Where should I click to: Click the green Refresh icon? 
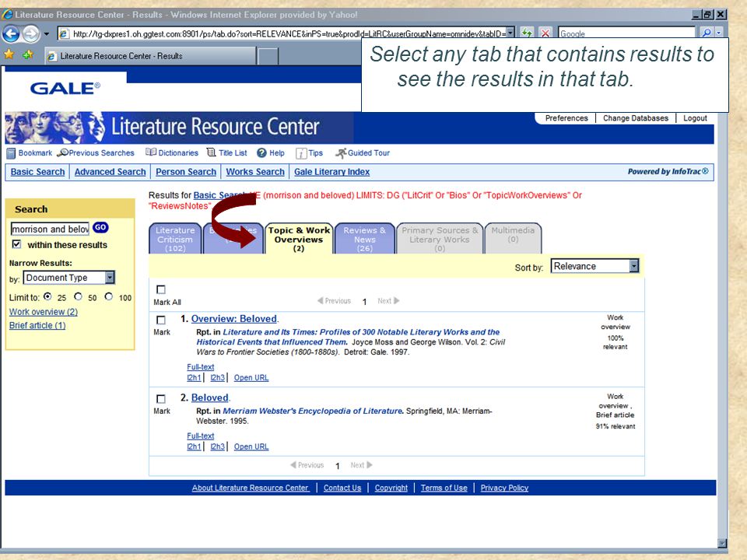tap(527, 33)
